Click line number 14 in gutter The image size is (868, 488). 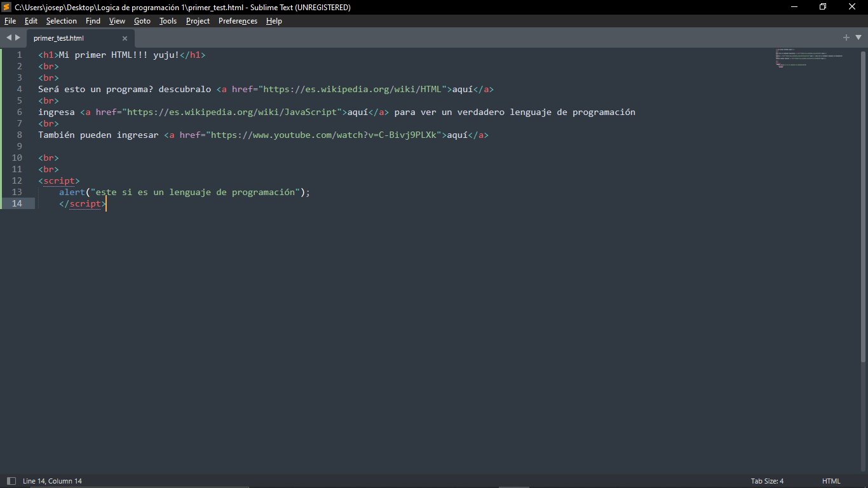tap(17, 203)
